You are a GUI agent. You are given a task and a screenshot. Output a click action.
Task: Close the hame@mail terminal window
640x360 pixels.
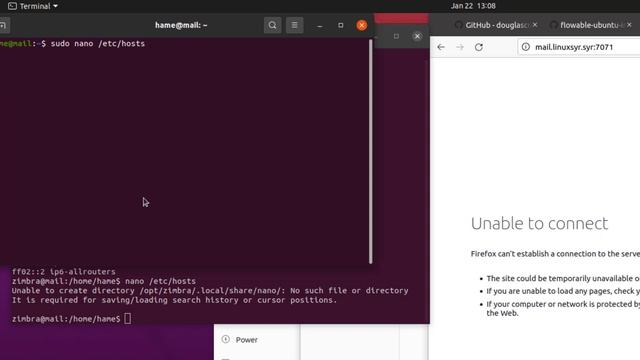pos(362,25)
